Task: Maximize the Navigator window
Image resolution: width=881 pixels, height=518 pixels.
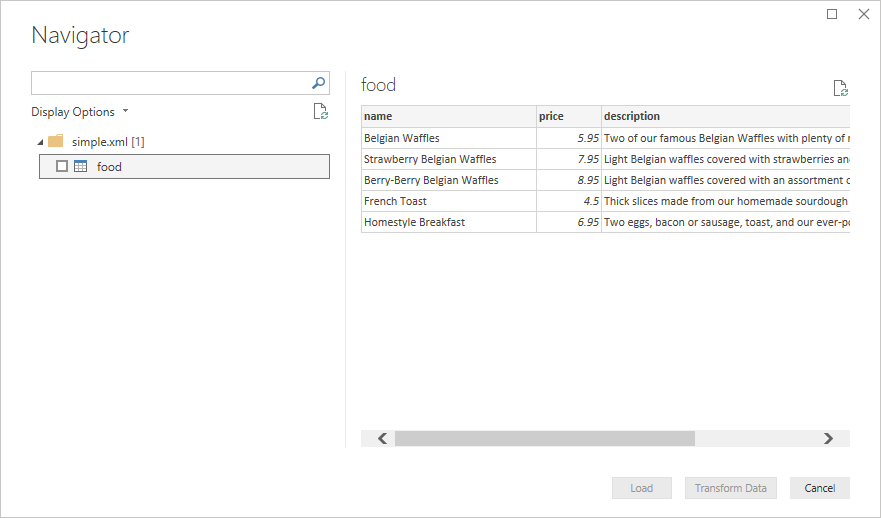Action: 832,14
